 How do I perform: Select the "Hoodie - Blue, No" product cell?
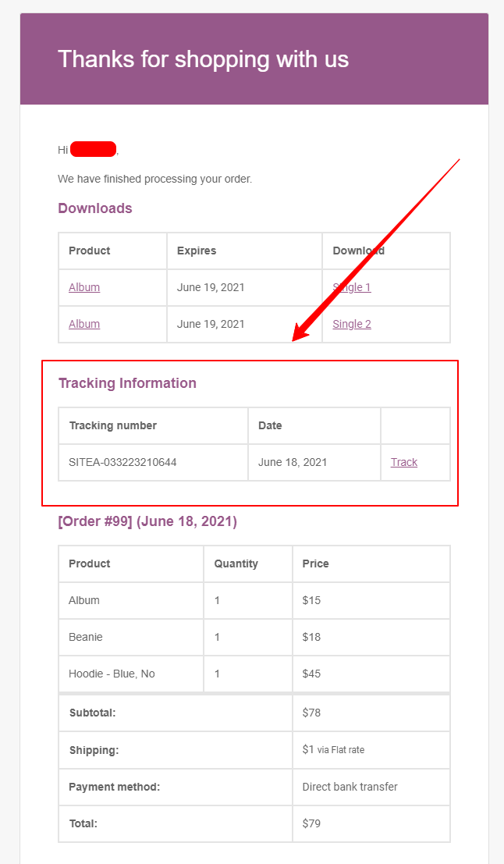[112, 674]
